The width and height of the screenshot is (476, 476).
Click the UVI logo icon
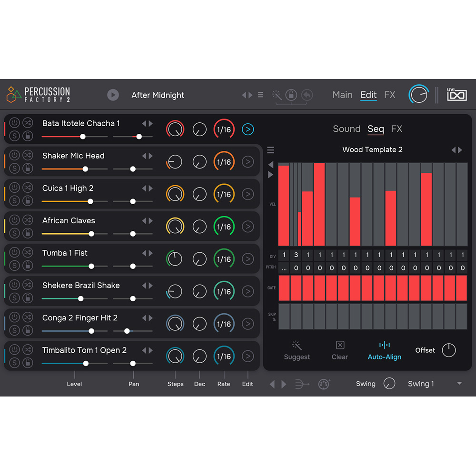pyautogui.click(x=456, y=95)
